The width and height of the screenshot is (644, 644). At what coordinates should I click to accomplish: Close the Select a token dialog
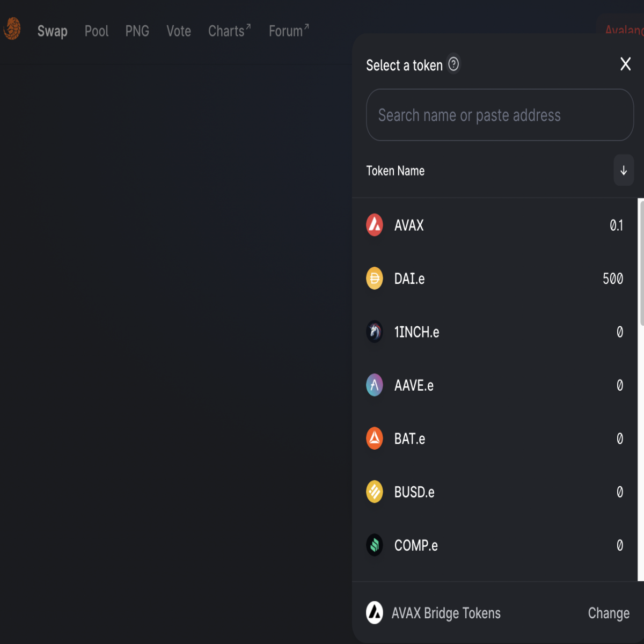pyautogui.click(x=625, y=64)
